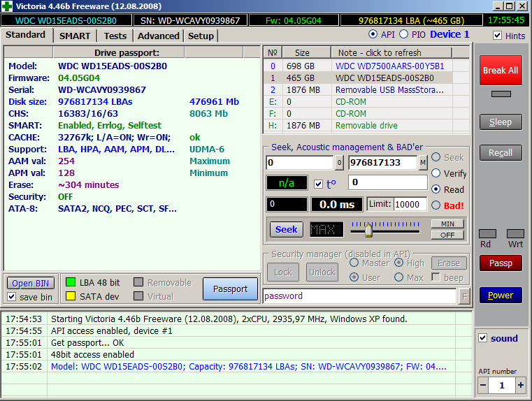Viewport: 532px width, 401px height.
Task: Increase API number with plus button
Action: [520, 385]
